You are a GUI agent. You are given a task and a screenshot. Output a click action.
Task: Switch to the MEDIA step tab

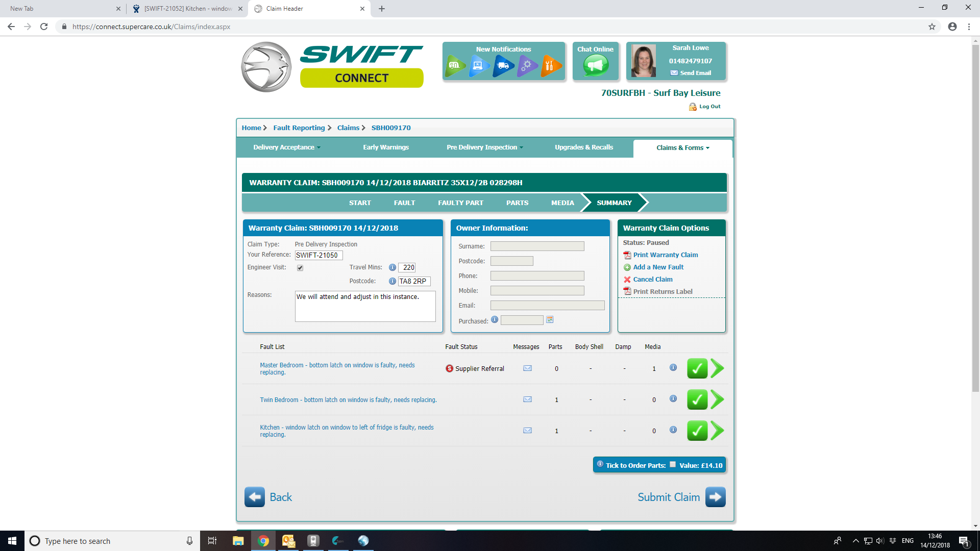point(562,203)
